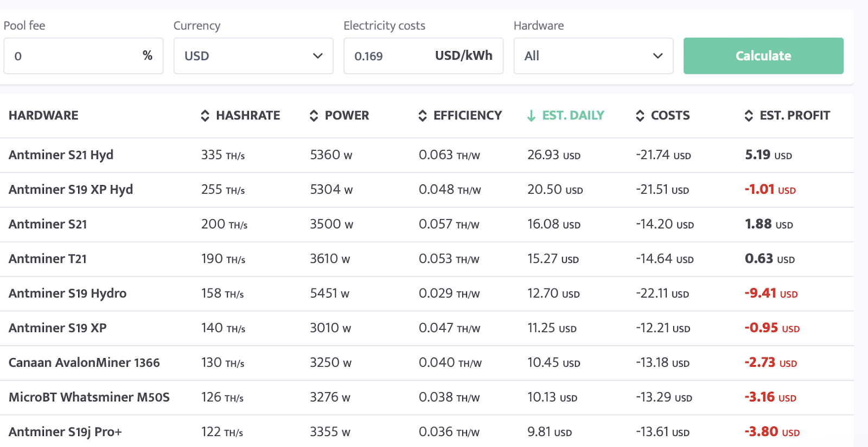Click the -14.64 USD costs value
The height and width of the screenshot is (447, 868).
coord(665,259)
